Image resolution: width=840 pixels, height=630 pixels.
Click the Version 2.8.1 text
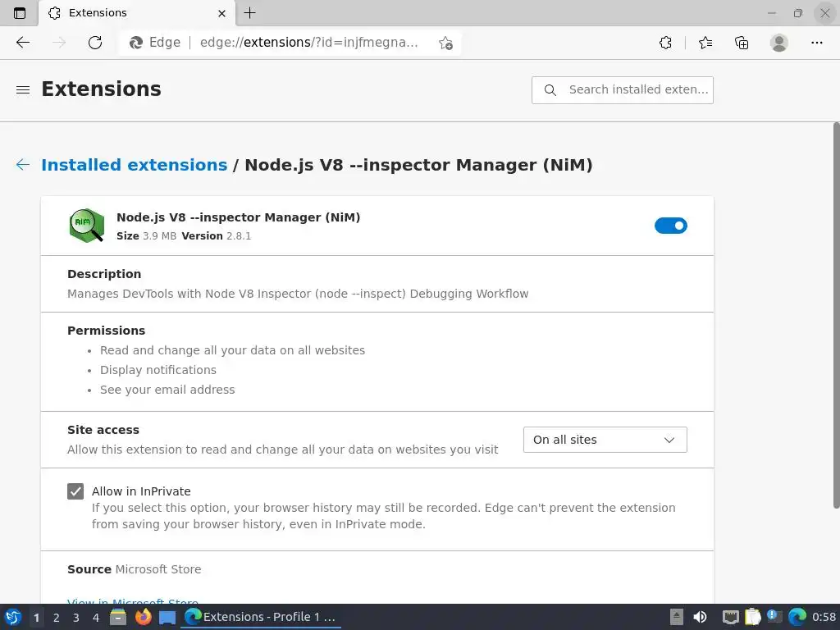(x=217, y=235)
